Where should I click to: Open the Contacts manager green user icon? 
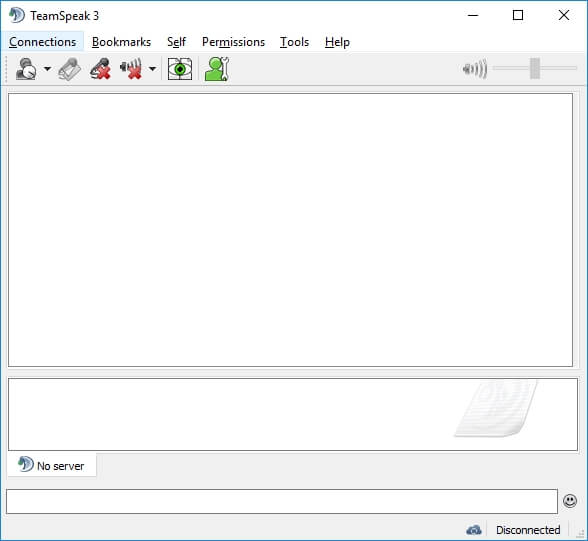coord(217,69)
